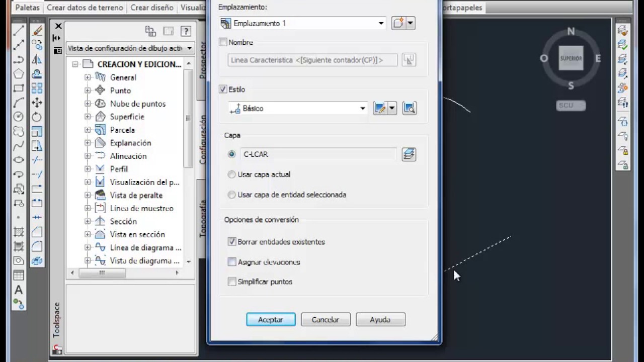The width and height of the screenshot is (644, 362).
Task: Click the N compass direction on ViewCube
Action: click(571, 32)
